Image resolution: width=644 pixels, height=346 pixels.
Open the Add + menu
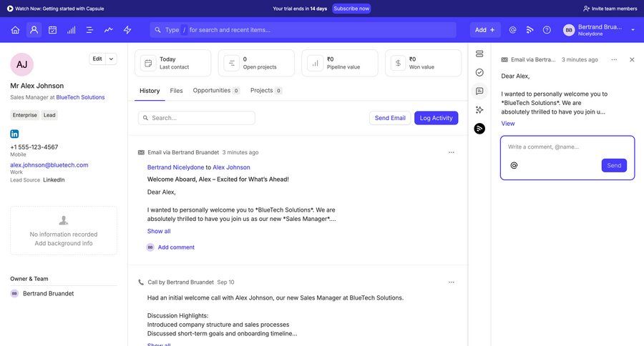[485, 30]
